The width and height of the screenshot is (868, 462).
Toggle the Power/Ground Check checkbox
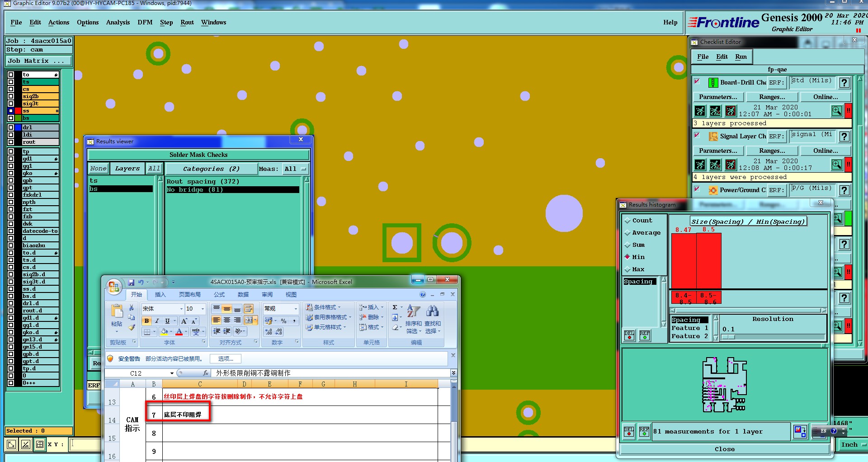point(697,189)
